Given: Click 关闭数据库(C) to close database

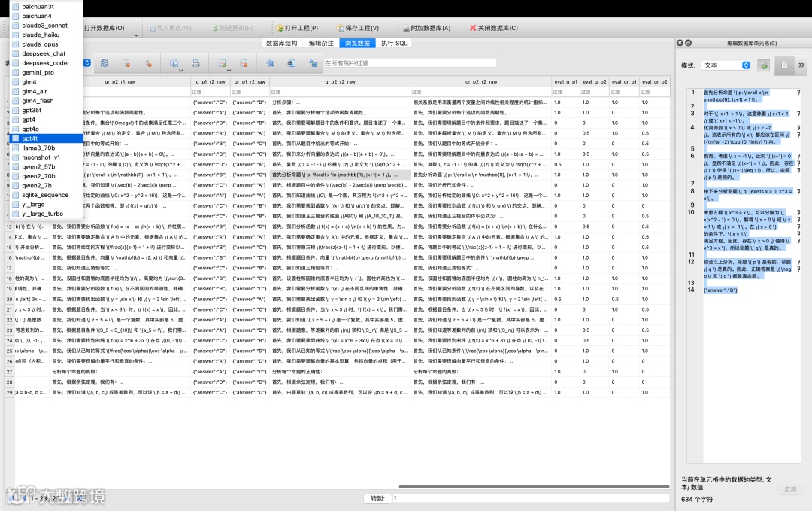Looking at the screenshot, I should 493,28.
